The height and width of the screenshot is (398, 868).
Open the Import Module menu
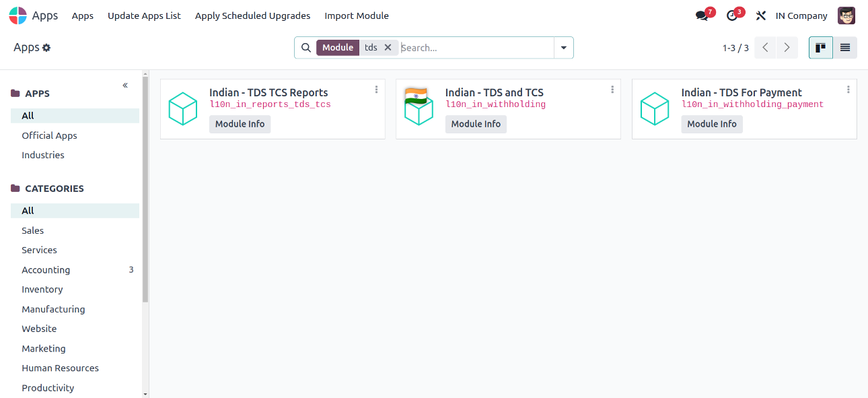coord(357,15)
